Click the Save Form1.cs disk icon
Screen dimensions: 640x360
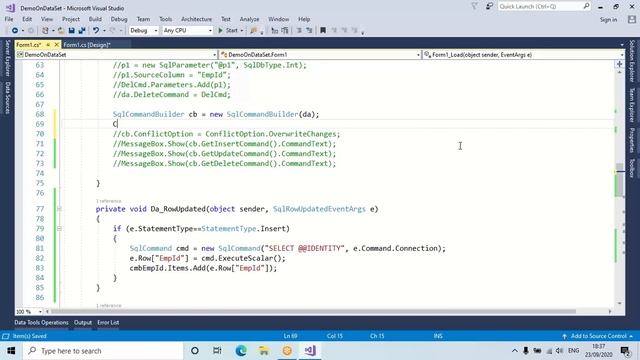pyautogui.click(x=71, y=31)
